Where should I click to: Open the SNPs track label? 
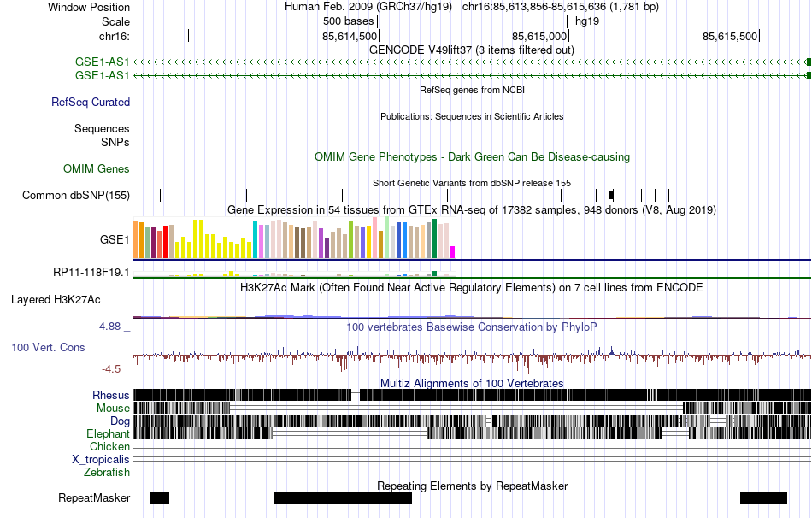tap(115, 142)
